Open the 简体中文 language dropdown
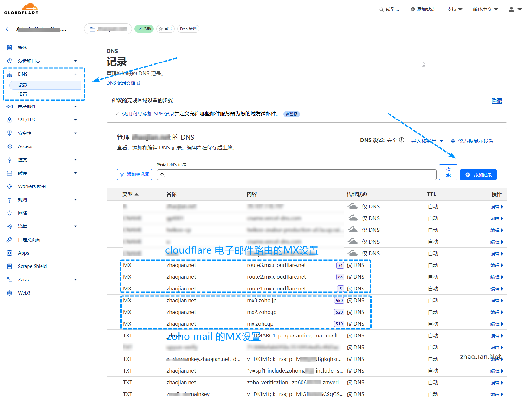Viewport: 532px width, 403px height. point(485,10)
